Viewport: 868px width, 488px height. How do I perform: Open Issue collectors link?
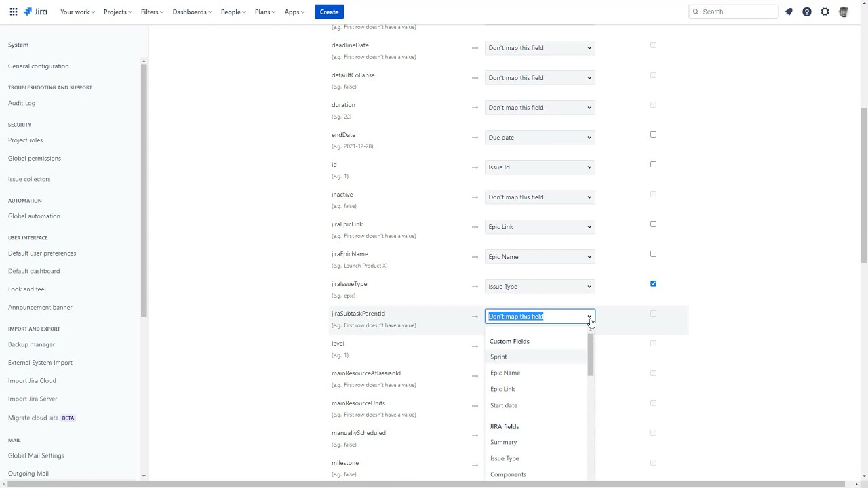coord(29,179)
